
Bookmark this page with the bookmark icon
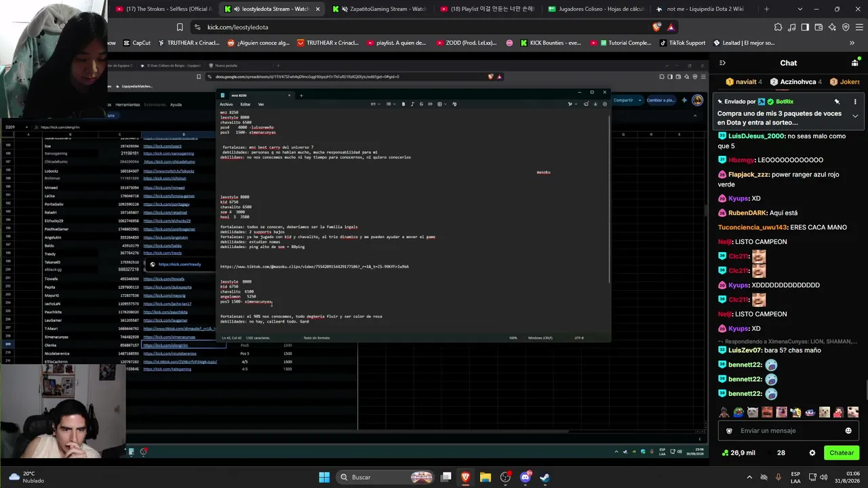[180, 27]
